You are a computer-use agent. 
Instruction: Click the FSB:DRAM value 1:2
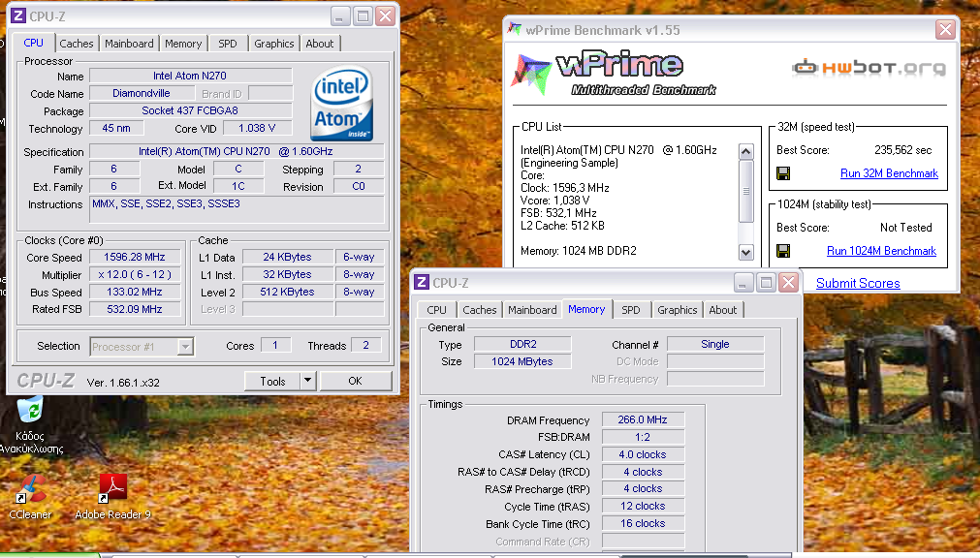(643, 438)
